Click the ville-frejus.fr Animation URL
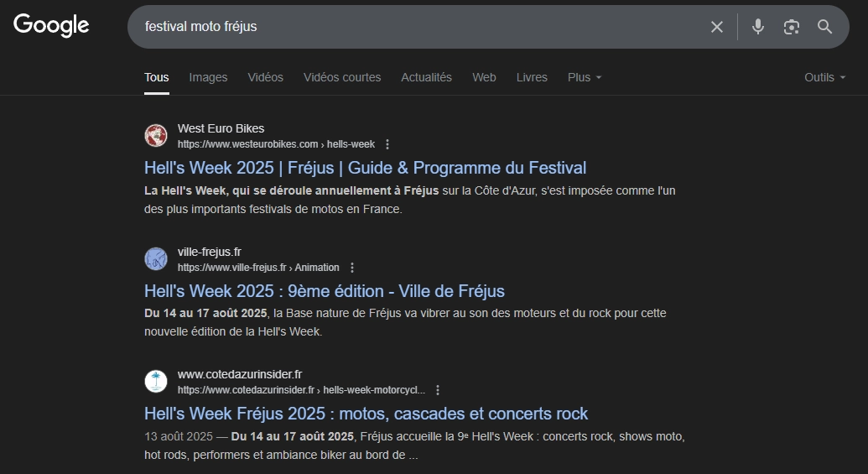Image resolution: width=868 pixels, height=474 pixels. (258, 268)
